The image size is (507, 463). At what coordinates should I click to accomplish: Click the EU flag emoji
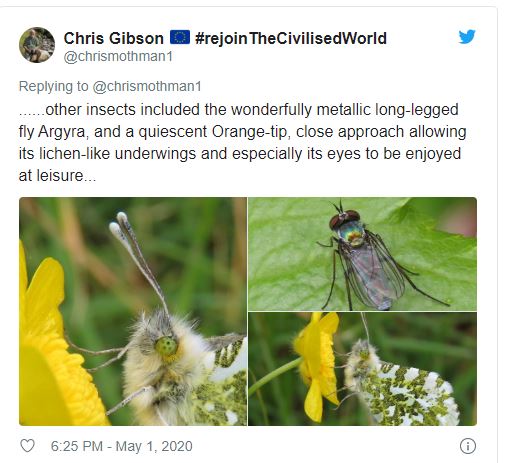[180, 37]
